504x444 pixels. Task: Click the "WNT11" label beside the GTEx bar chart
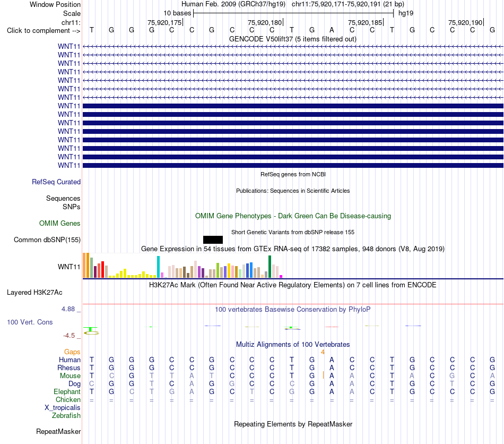click(x=69, y=267)
